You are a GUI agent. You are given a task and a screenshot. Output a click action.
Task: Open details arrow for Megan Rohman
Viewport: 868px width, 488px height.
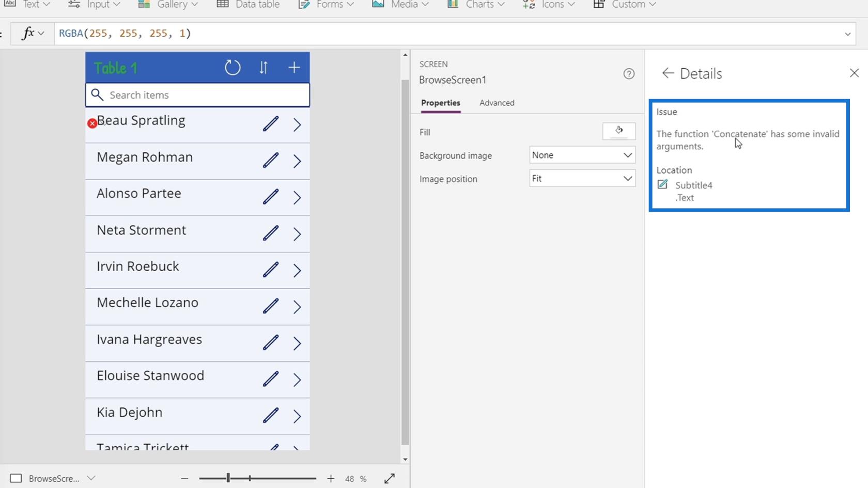[x=297, y=161]
